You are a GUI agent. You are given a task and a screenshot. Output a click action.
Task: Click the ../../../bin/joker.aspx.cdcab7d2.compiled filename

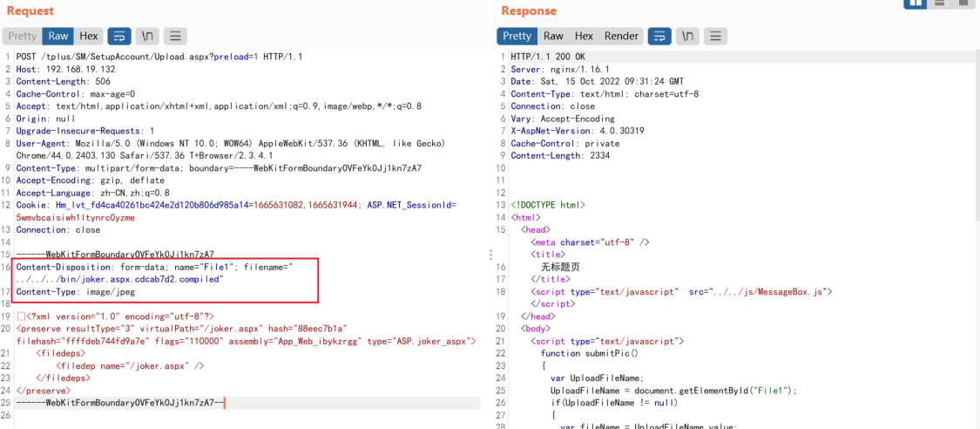point(119,280)
